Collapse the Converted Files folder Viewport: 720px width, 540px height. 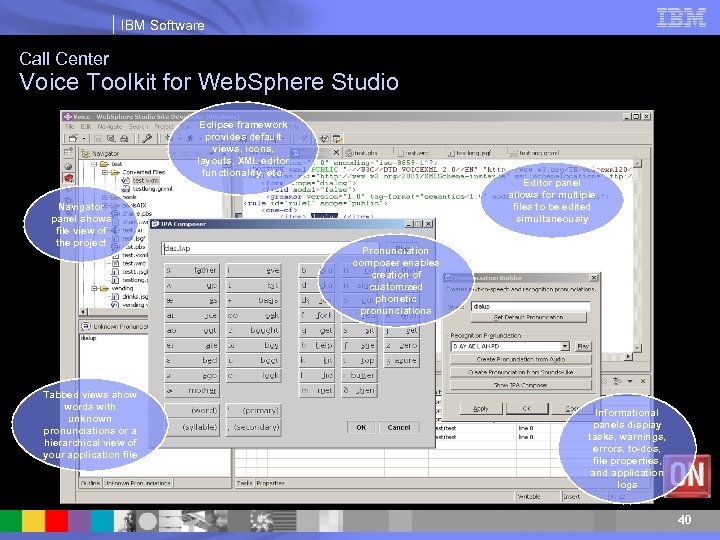pos(105,172)
